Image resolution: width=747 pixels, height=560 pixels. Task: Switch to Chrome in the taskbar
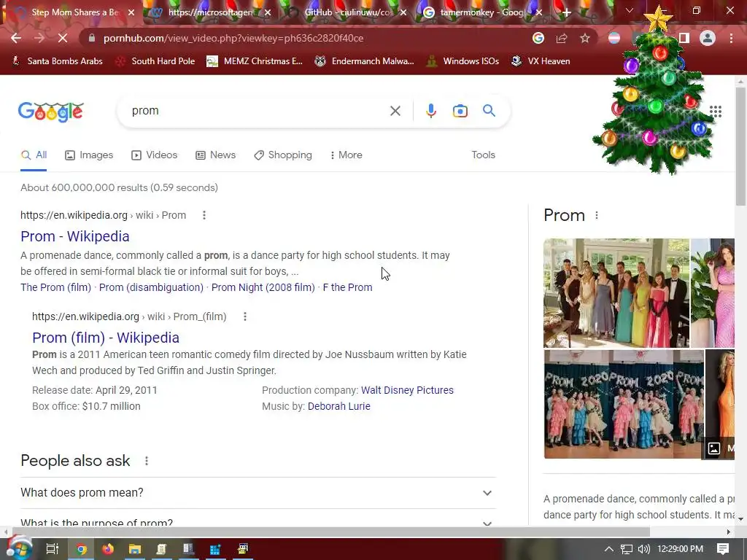[82, 549]
